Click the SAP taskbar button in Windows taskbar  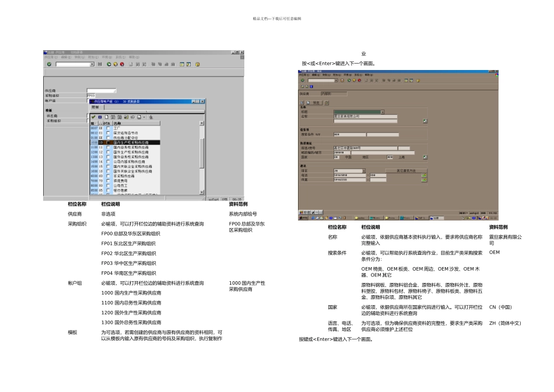pyautogui.click(x=421, y=218)
